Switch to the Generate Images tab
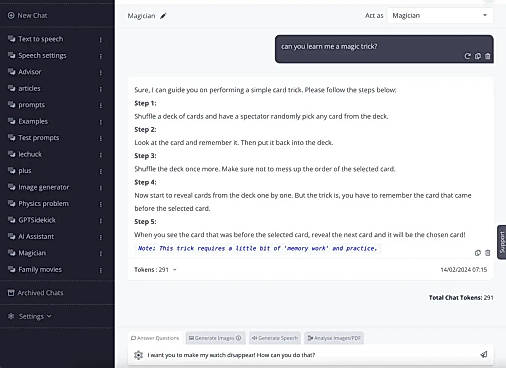The image size is (506, 368). tap(215, 338)
